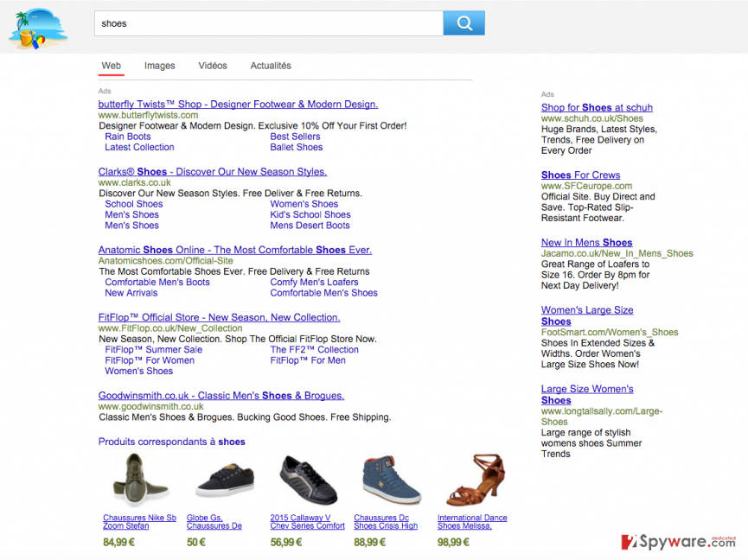748x560 pixels.
Task: Click the brown dance shoe thumbnail
Action: (x=475, y=480)
